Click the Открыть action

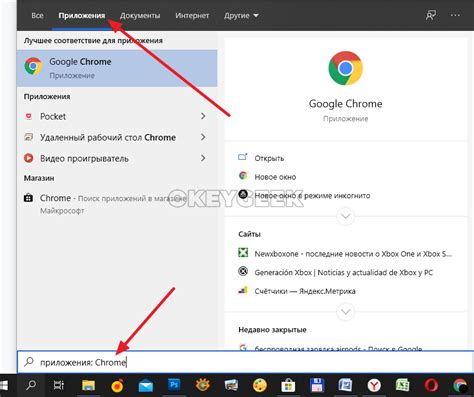tap(269, 158)
